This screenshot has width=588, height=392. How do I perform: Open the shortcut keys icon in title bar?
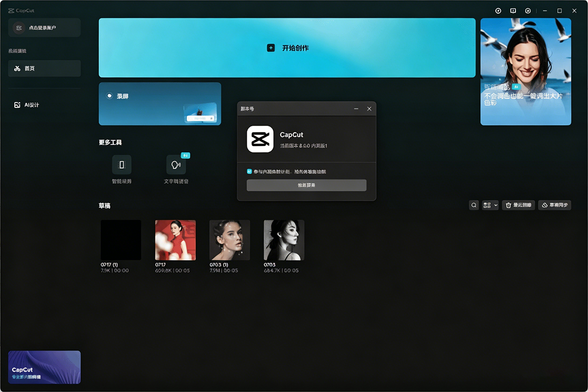click(x=498, y=10)
